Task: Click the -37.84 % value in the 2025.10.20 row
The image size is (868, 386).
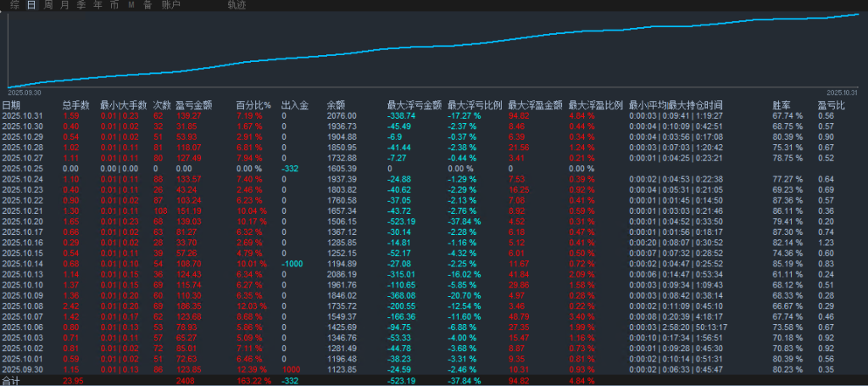Action: [x=464, y=221]
